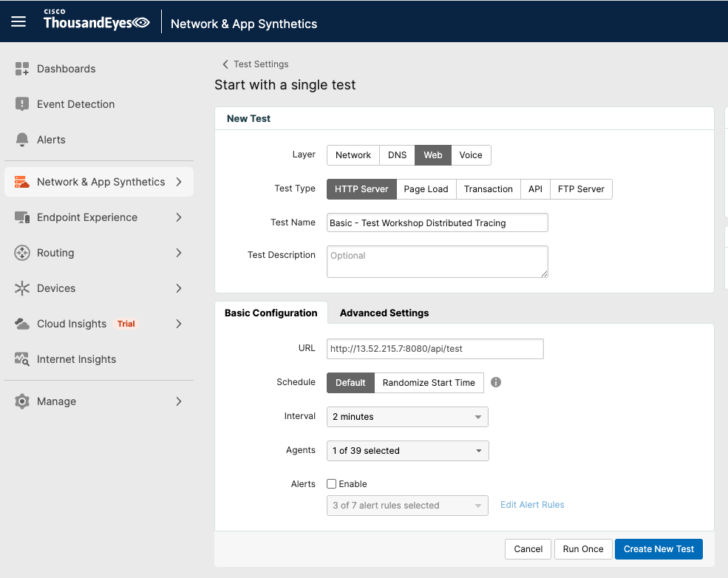The height and width of the screenshot is (578, 728).
Task: Expand the Cloud Insights chevron
Action: coord(179,324)
